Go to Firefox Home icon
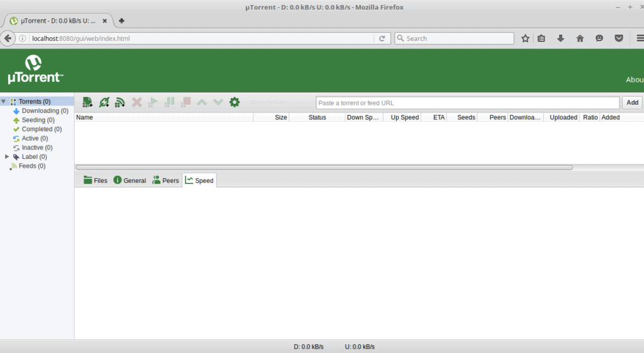The image size is (644, 353). click(580, 38)
